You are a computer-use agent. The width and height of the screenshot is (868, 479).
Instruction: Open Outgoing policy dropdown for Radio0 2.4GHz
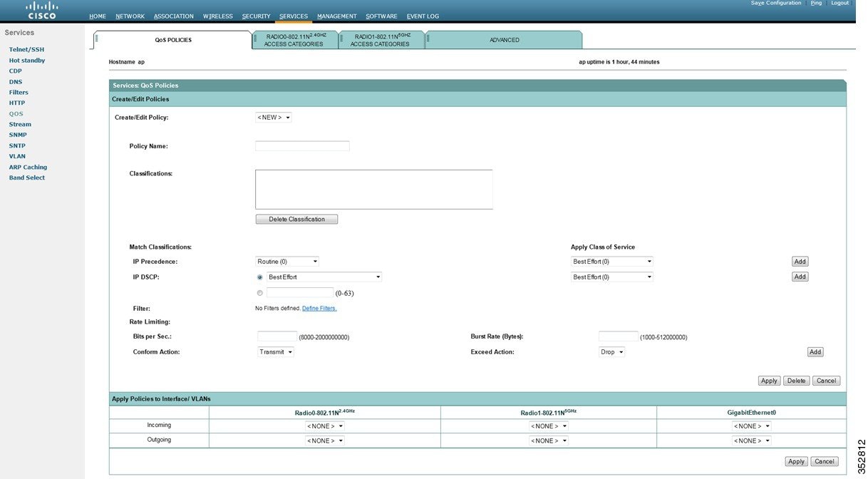click(325, 441)
